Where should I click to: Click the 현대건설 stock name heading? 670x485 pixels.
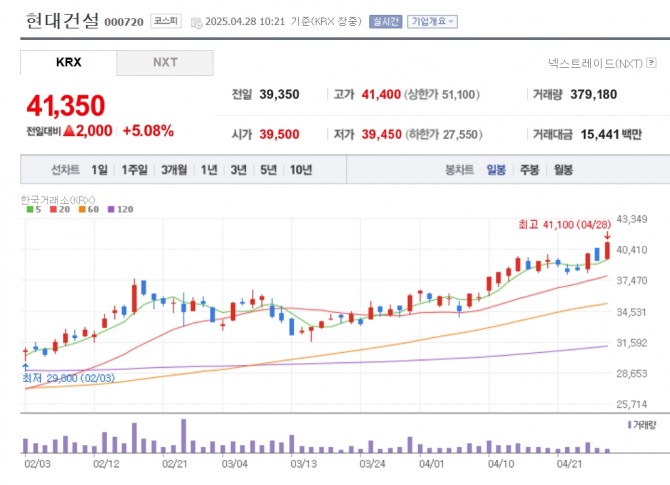click(x=62, y=21)
